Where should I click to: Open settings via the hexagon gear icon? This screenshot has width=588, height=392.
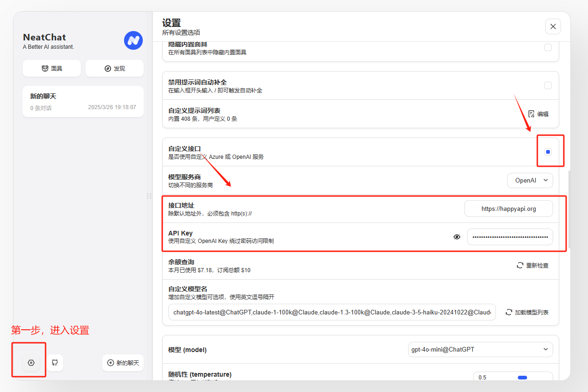pyautogui.click(x=31, y=363)
